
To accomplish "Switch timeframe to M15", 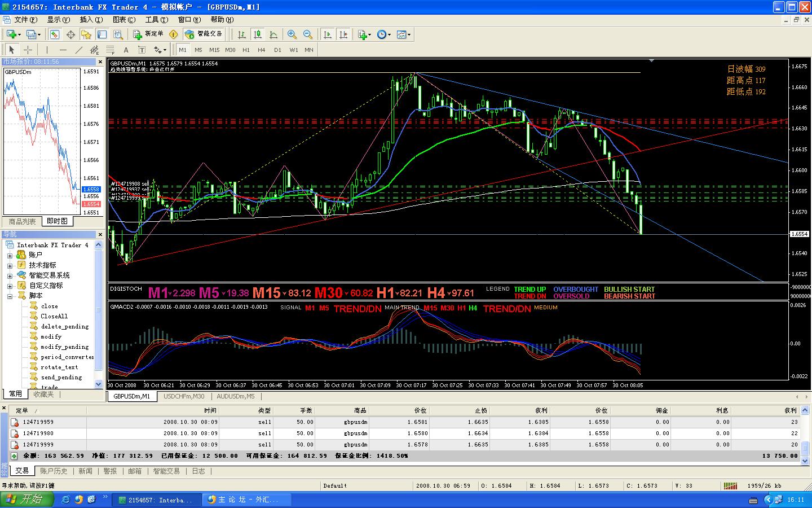I will pos(214,50).
